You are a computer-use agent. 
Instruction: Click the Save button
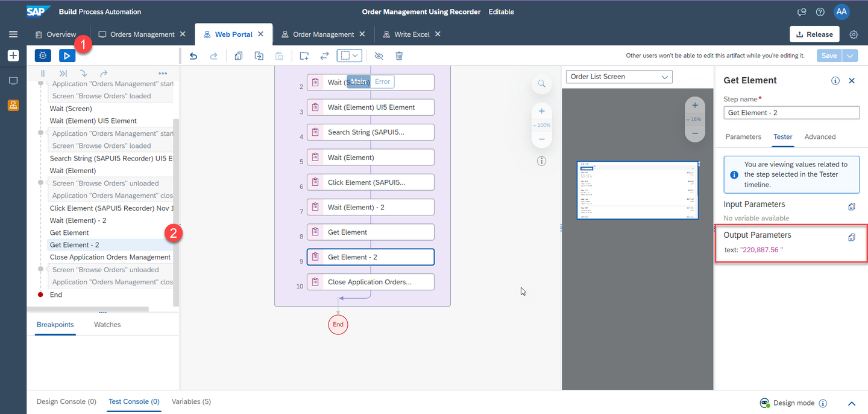coord(829,56)
